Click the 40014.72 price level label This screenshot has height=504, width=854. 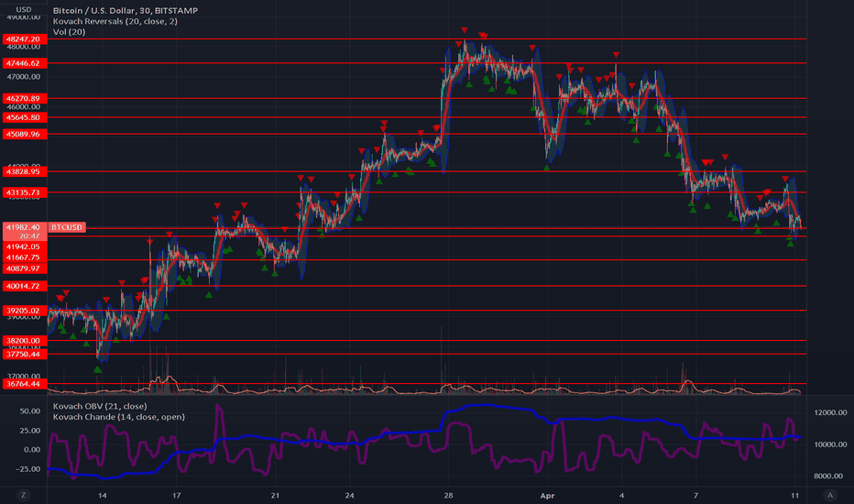[x=25, y=286]
